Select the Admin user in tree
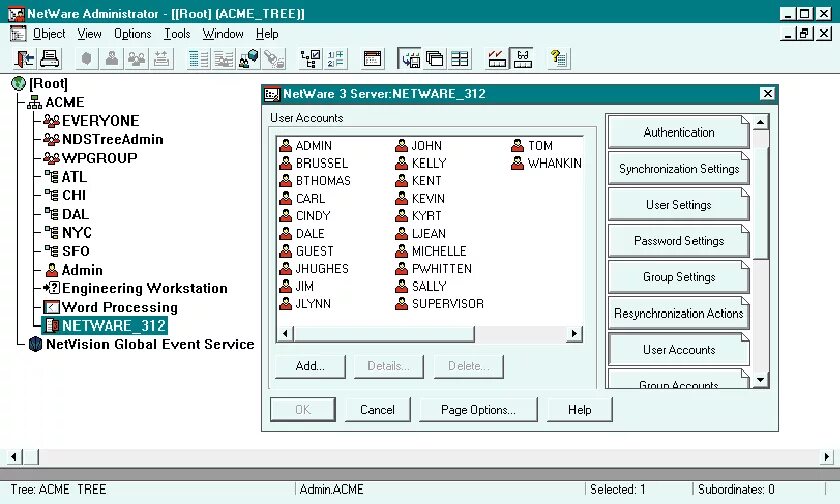 82,270
